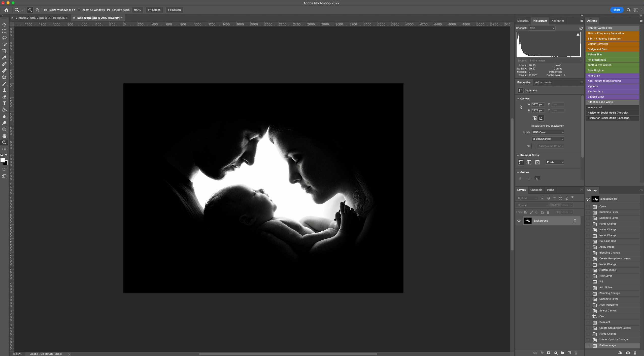Select the Move tool
This screenshot has height=356, width=644.
coord(4,25)
